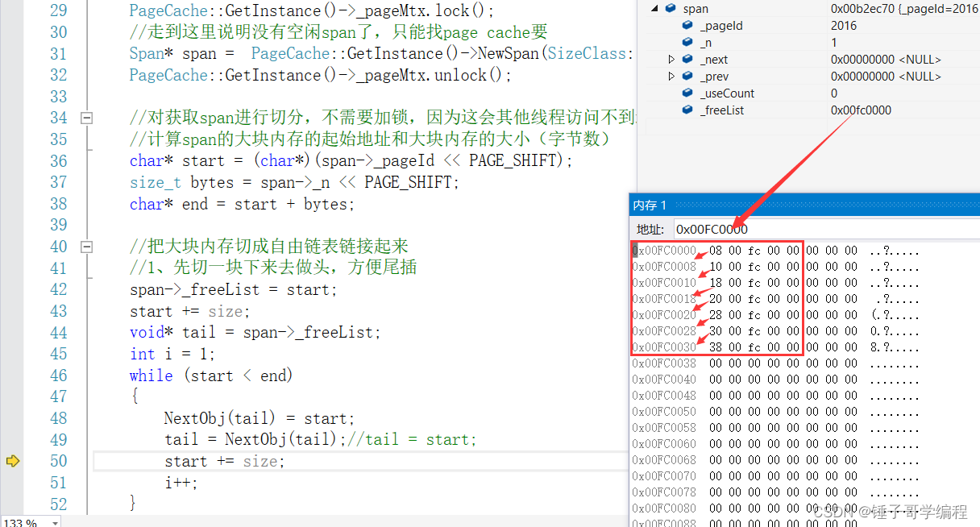Select the 内存 1 window title
Screen dimensions: 980x527
pos(651,205)
